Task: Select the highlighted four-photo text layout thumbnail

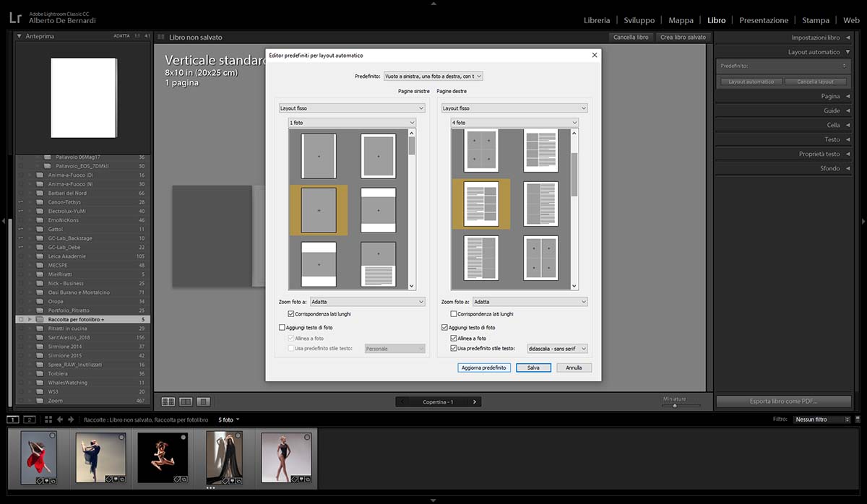Action: coord(481,204)
